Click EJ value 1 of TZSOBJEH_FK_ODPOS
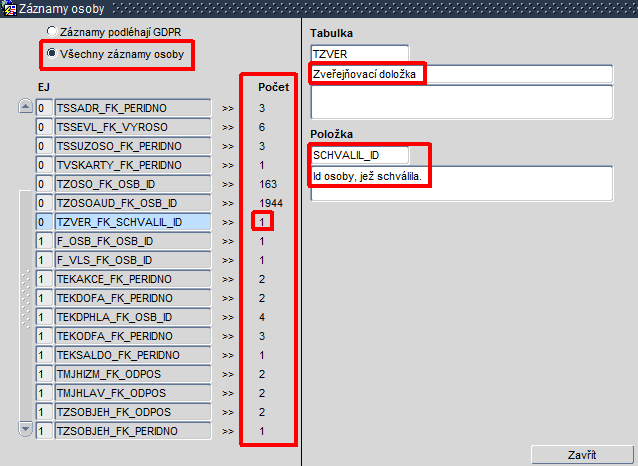Screen dimensions: 638x466 tap(44, 412)
